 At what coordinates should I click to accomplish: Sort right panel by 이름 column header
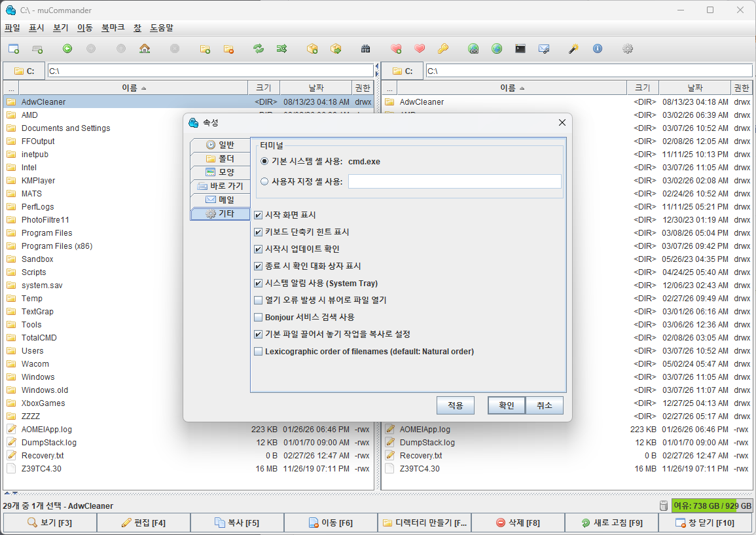[512, 88]
